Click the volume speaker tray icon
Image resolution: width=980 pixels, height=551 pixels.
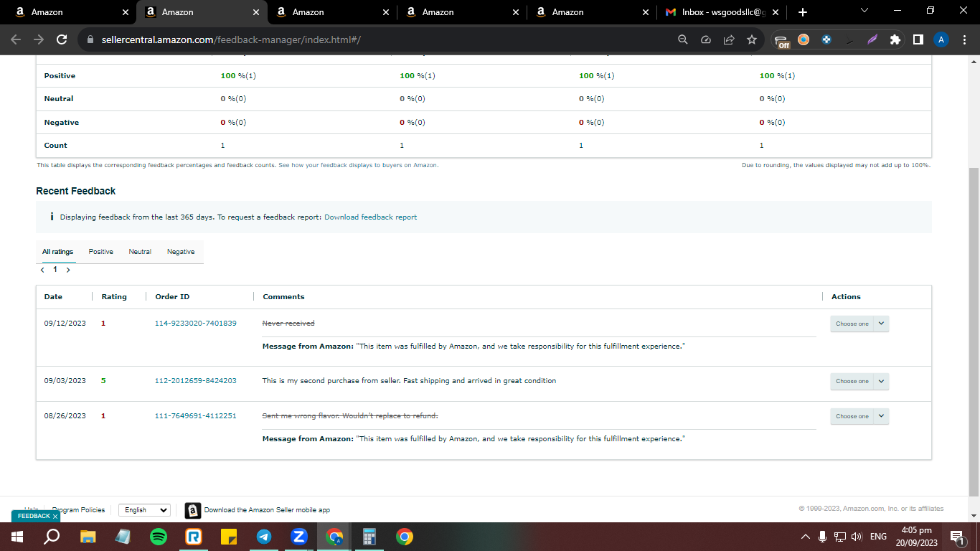857,537
